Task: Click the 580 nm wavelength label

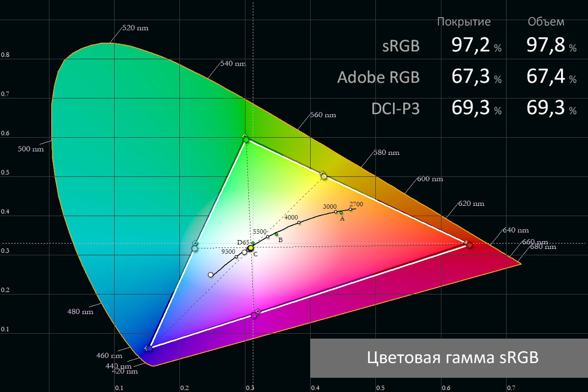Action: coord(386,152)
